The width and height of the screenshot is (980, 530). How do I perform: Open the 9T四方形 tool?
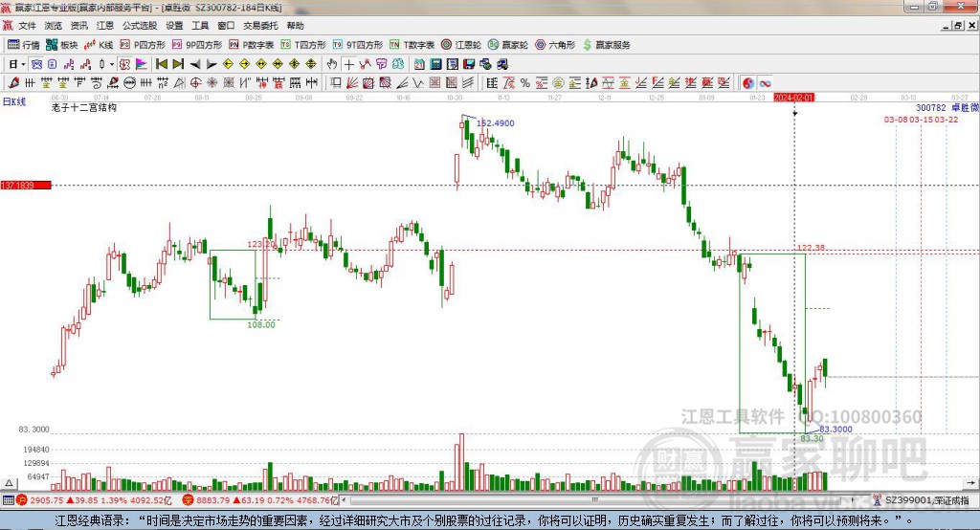(358, 44)
